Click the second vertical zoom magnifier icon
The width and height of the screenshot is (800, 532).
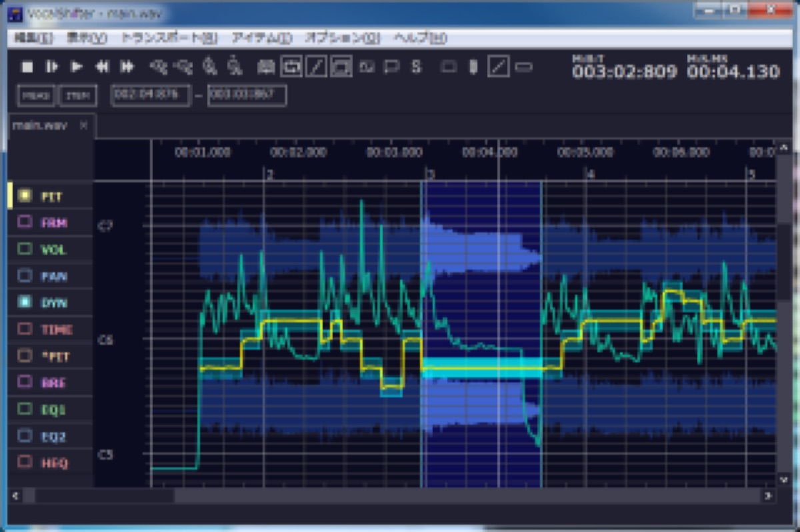point(234,67)
